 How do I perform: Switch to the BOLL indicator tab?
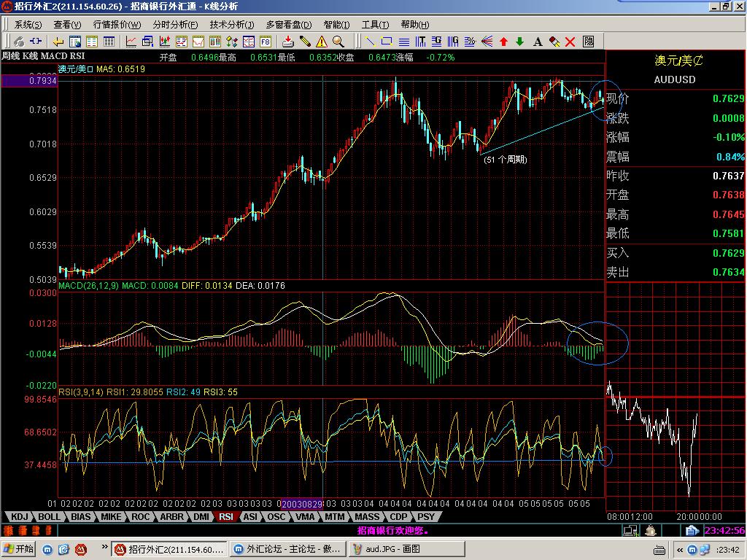(x=49, y=517)
